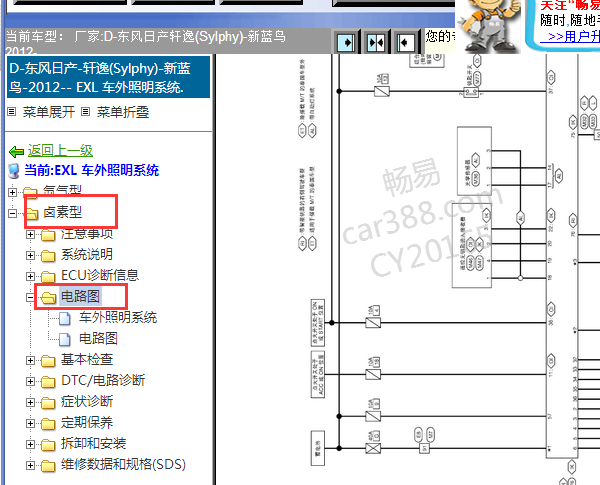
Task: Click the wiring diagram image
Action: (x=408, y=269)
